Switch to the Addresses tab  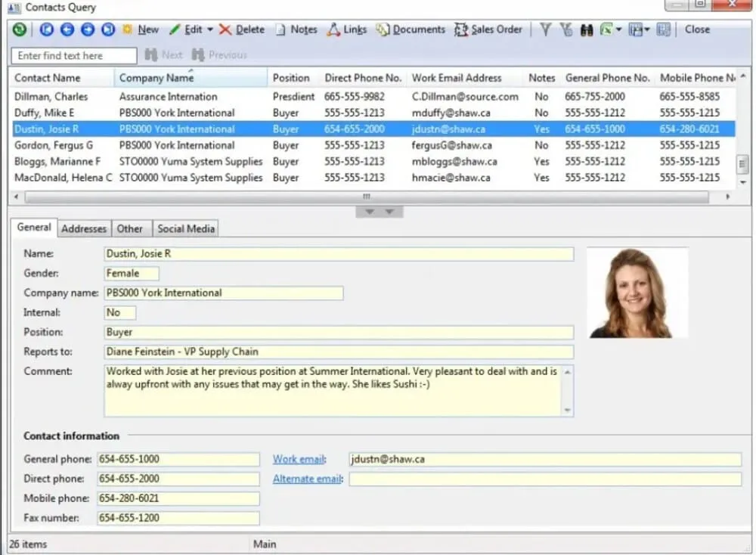83,228
